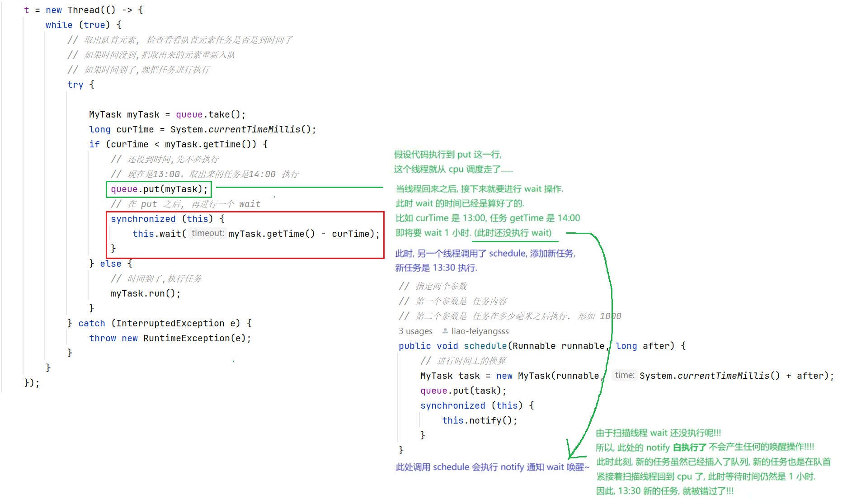Click the 'this.notify();' statement
The width and height of the screenshot is (847, 504).
480,420
